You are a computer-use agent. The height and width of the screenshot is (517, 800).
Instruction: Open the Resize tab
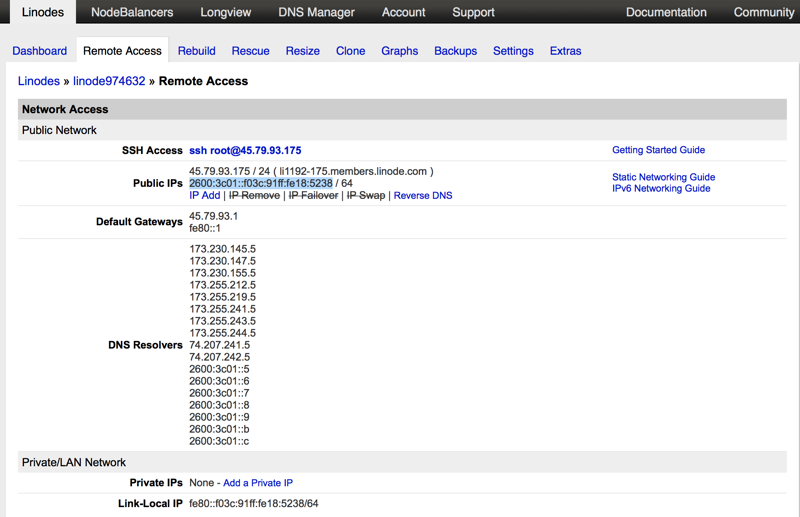(303, 51)
